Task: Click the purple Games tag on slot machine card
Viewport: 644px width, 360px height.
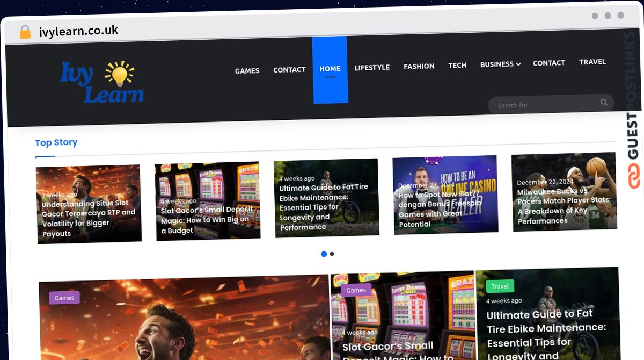Action: pyautogui.click(x=356, y=290)
